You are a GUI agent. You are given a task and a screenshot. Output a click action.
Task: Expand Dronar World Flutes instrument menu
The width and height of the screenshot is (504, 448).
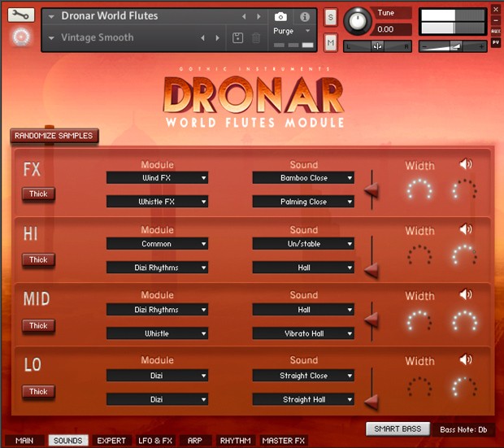[x=51, y=16]
